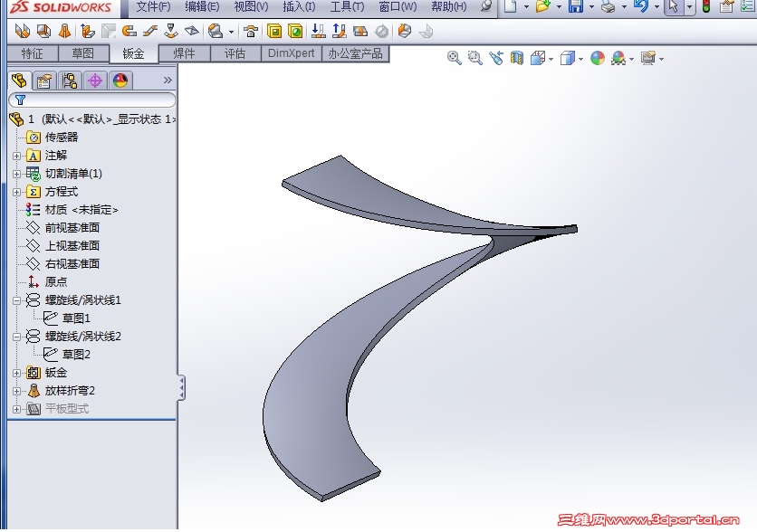Select the Cross-Break tool icon
Viewport: 757px width, 532px height.
[192, 32]
